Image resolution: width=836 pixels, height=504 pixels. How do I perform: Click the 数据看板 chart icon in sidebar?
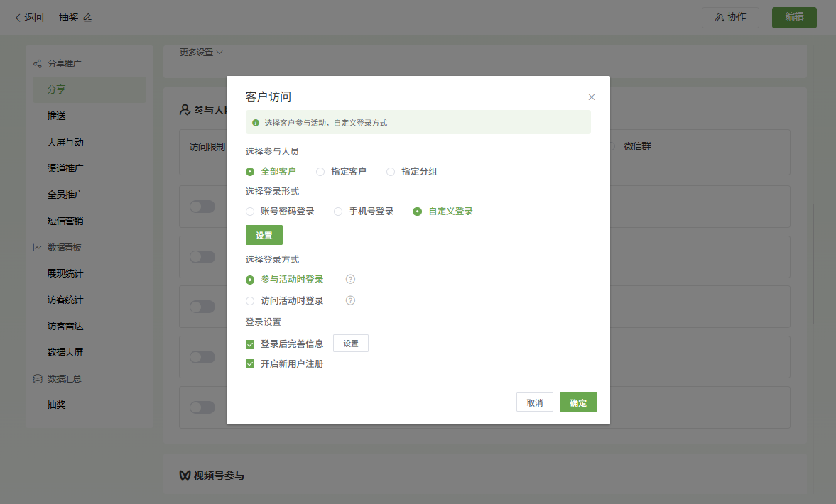(x=38, y=248)
